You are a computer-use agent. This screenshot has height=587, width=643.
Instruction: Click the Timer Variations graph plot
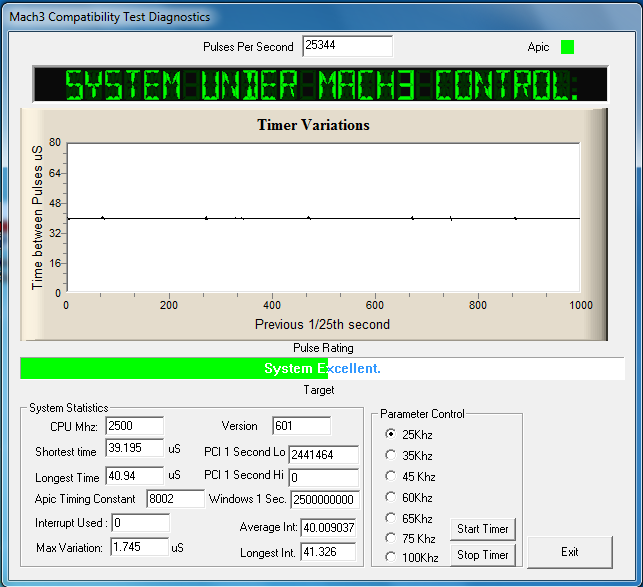(324, 217)
